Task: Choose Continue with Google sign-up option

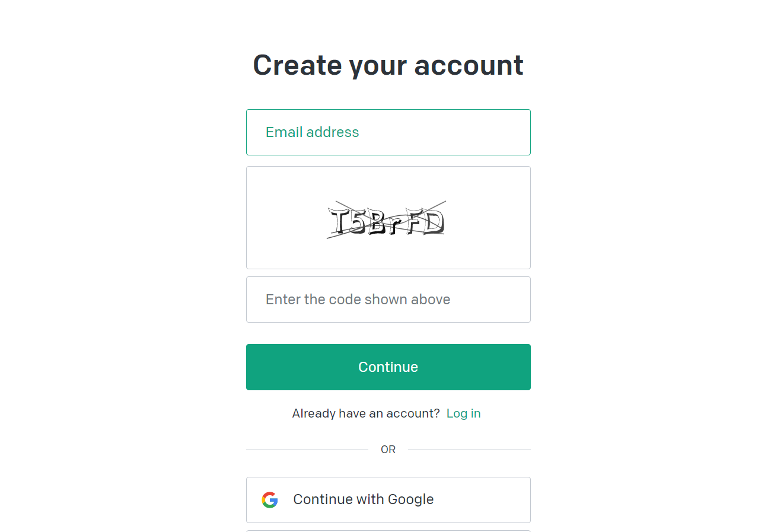Action: [x=388, y=500]
